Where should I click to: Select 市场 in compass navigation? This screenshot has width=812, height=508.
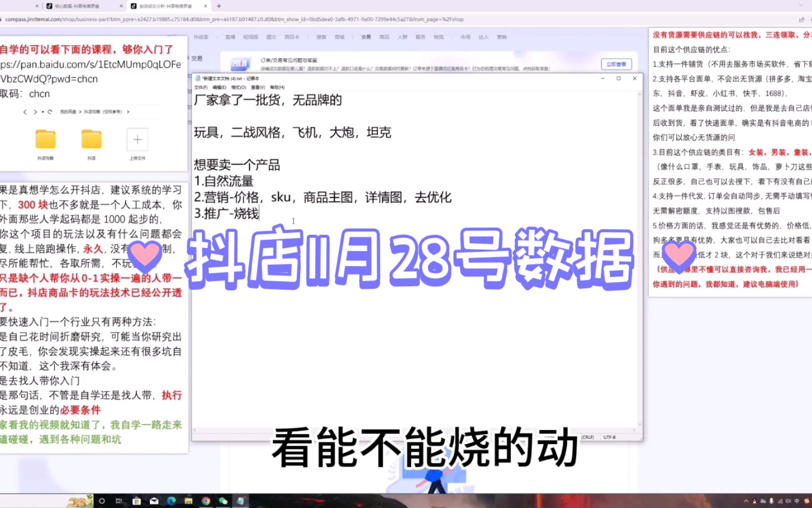pos(466,37)
